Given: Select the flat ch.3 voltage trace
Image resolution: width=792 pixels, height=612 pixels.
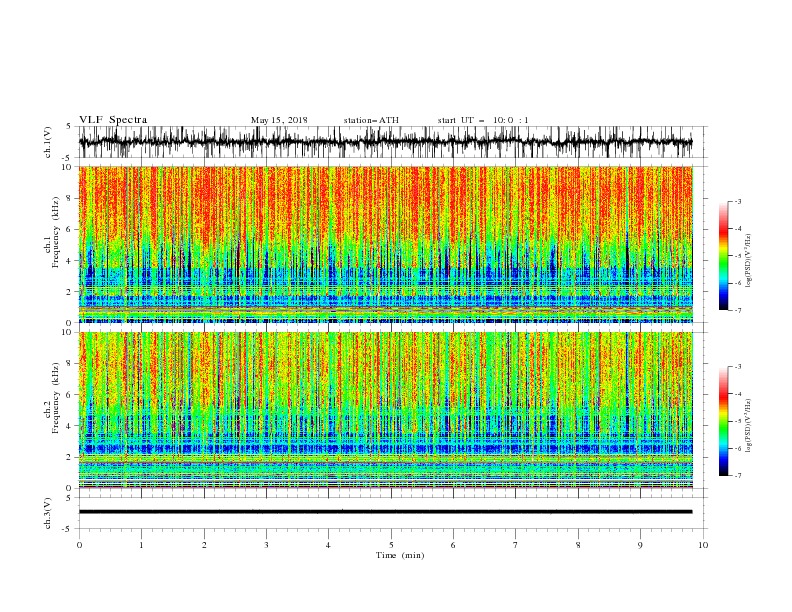Looking at the screenshot, I should 386,512.
